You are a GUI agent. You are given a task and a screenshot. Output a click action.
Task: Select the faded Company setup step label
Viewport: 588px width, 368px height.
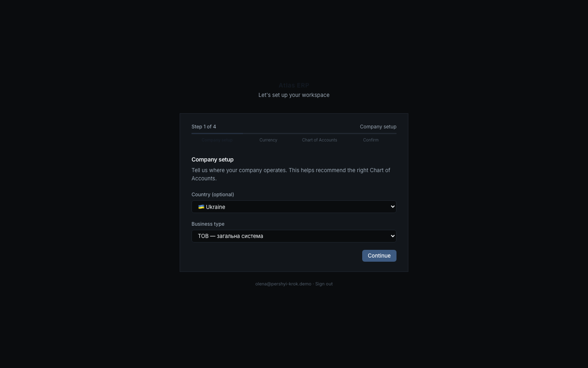[x=217, y=140]
